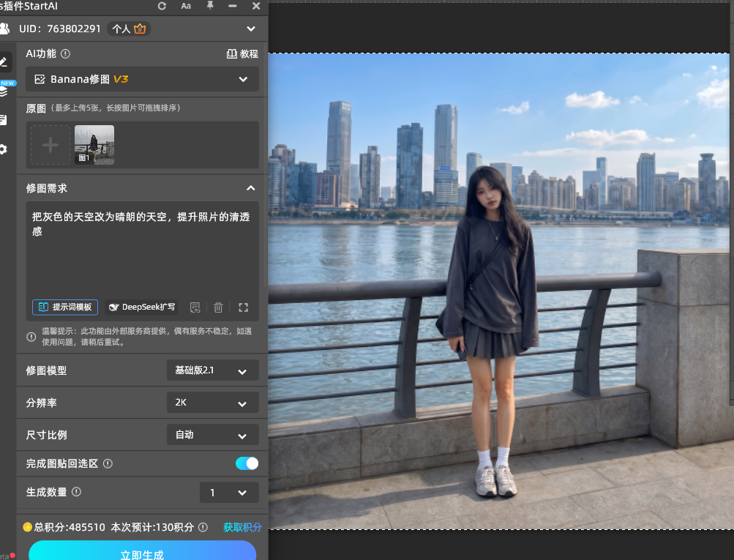Open 生成数量 dropdown showing 1
This screenshot has width=734, height=560.
(229, 493)
